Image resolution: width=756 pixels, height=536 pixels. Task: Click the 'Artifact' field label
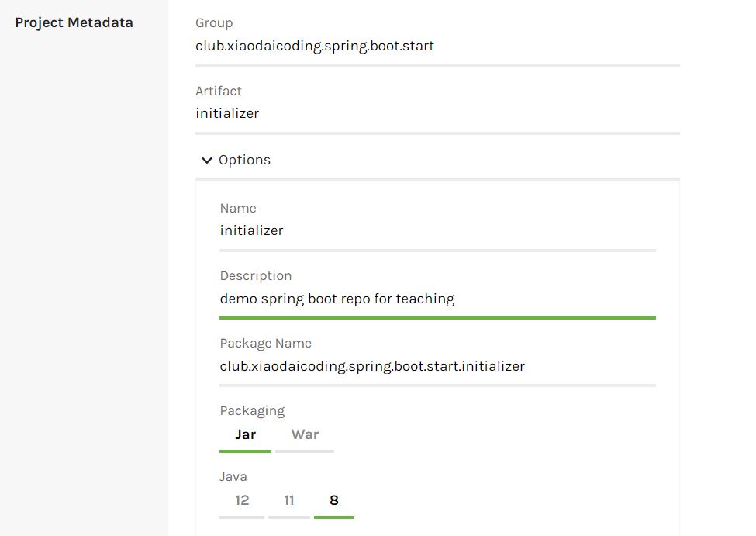219,92
